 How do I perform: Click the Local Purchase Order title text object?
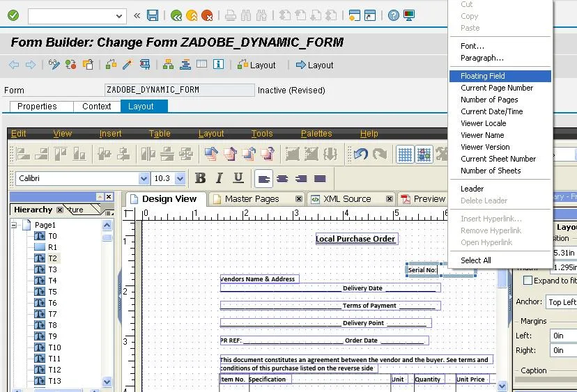coord(355,239)
